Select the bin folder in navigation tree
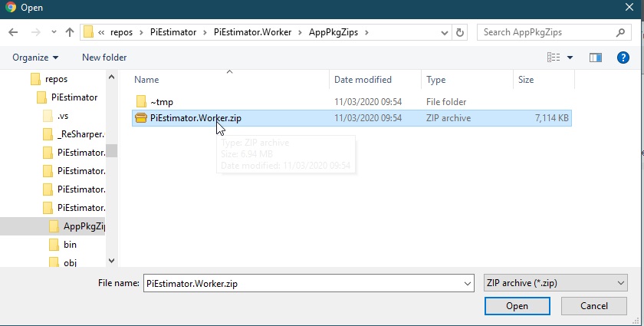 click(x=70, y=244)
